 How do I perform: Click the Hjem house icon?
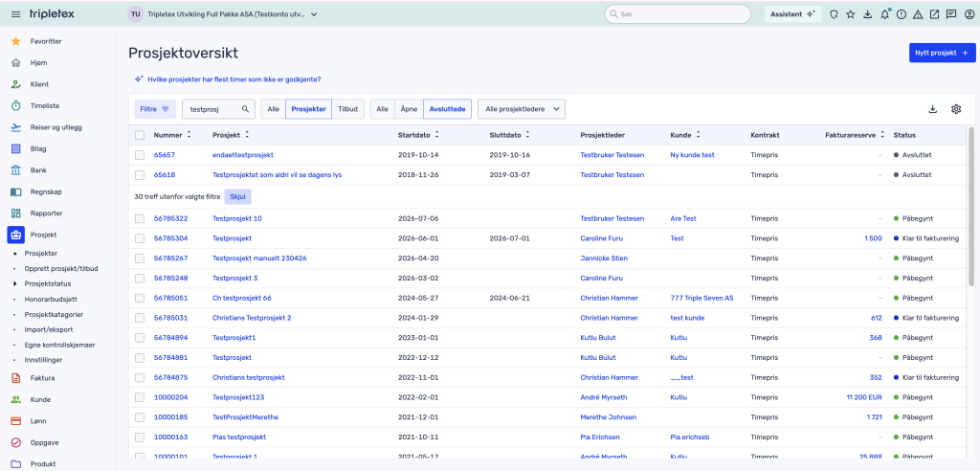pyautogui.click(x=16, y=62)
